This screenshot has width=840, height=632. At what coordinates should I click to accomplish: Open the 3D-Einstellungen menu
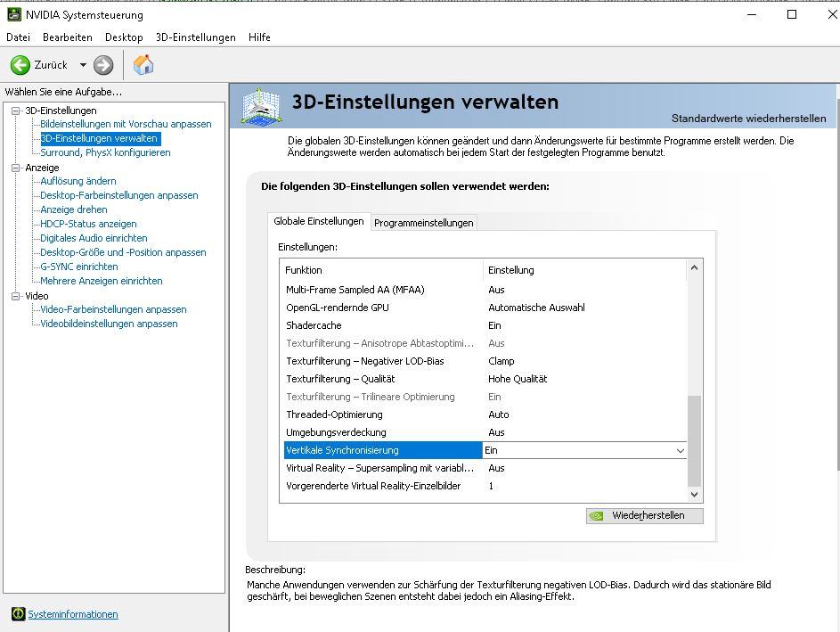point(196,37)
